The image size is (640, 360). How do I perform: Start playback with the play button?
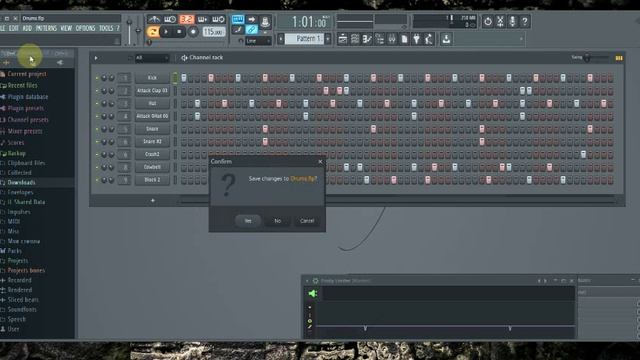coord(166,32)
